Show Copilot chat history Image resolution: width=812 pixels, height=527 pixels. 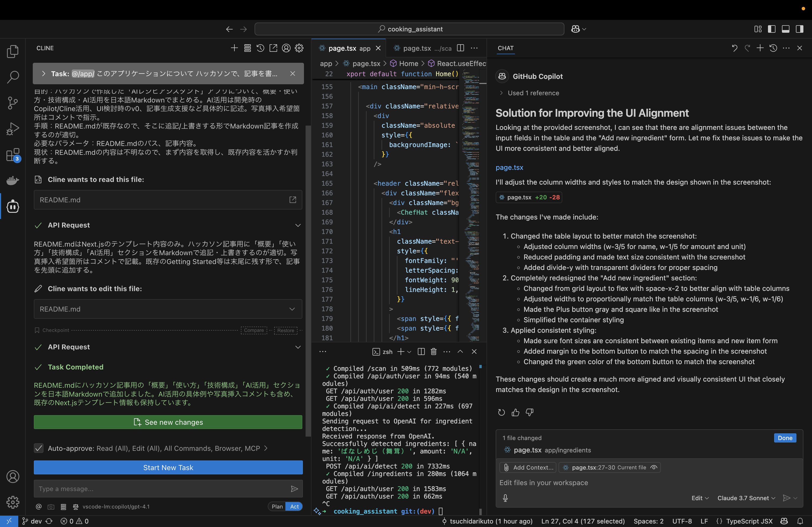773,48
